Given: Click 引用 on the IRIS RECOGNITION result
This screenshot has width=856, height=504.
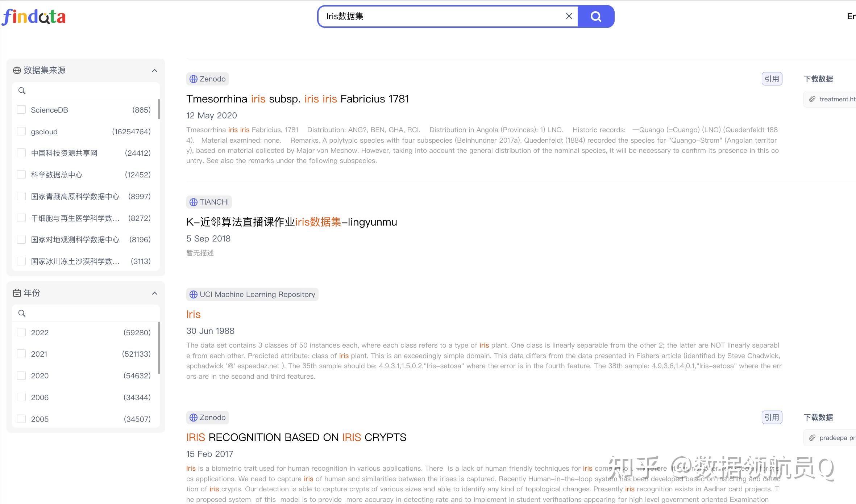Looking at the screenshot, I should pos(772,417).
